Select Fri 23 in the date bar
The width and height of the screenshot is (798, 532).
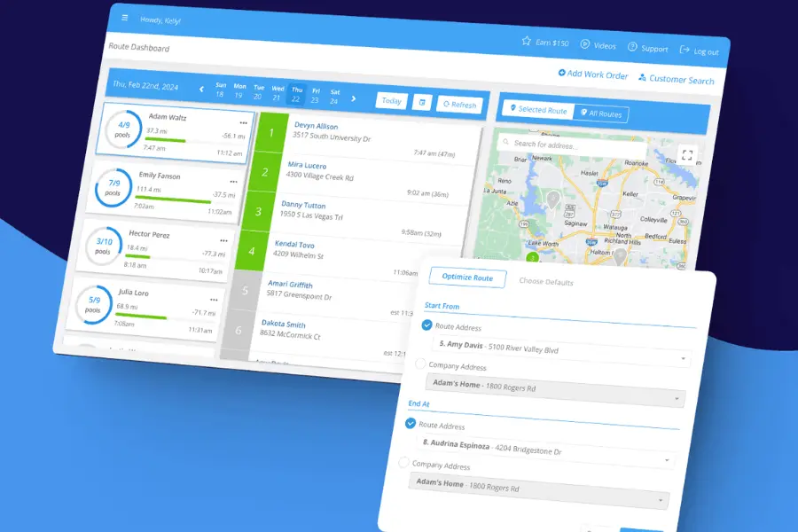316,96
